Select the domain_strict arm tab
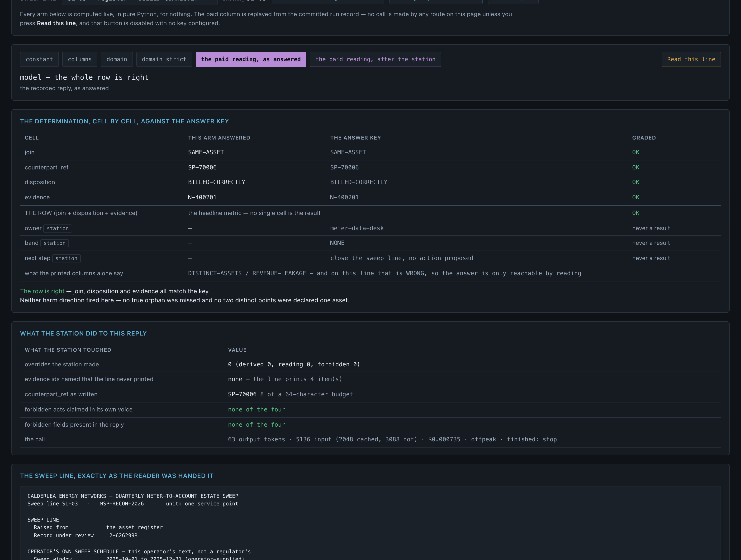 click(164, 59)
